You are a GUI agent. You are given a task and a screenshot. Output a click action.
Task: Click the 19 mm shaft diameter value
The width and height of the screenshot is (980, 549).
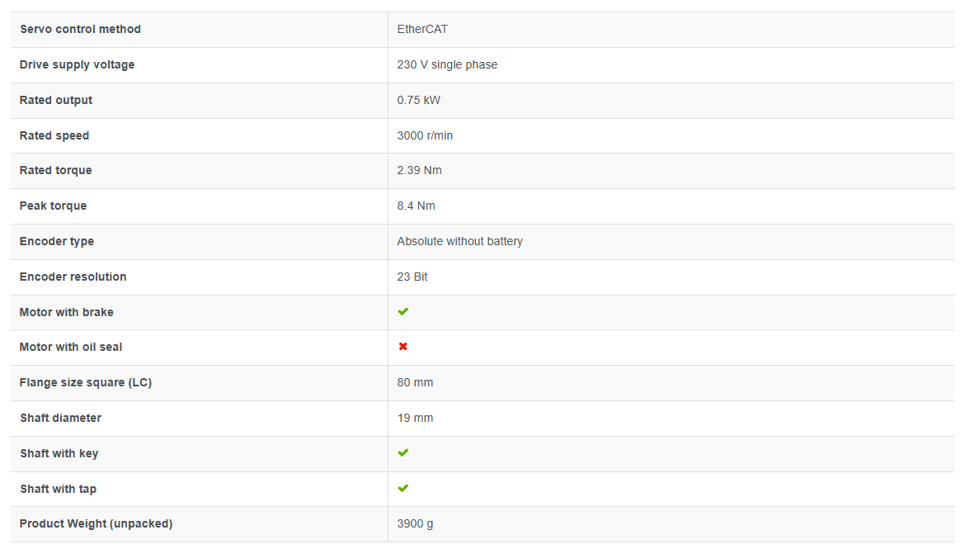pyautogui.click(x=415, y=418)
